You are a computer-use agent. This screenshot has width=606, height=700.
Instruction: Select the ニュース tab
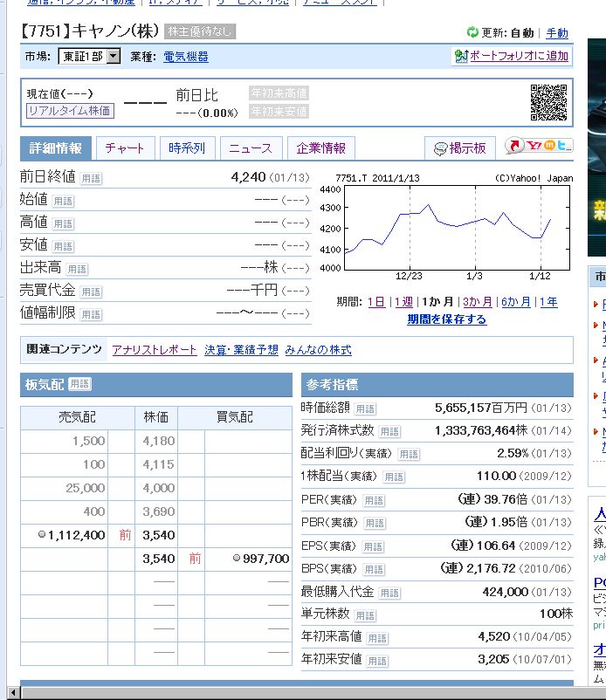tap(251, 148)
